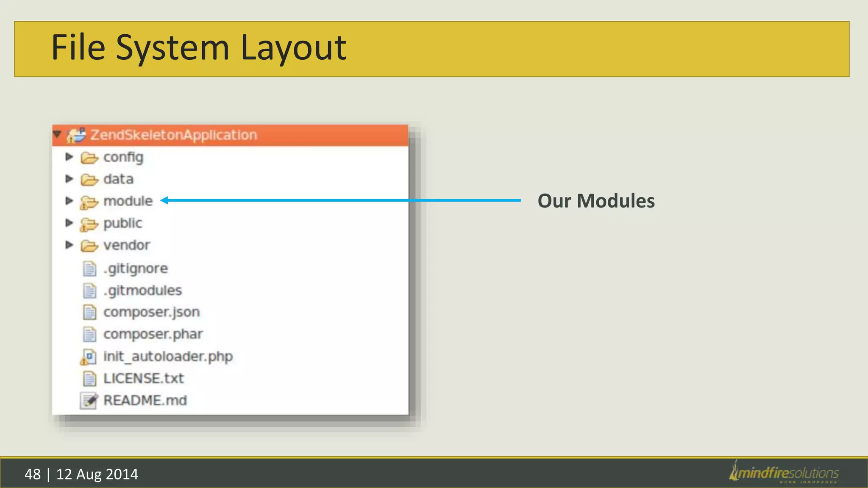Select the vendor folder label
The image size is (868, 488).
point(127,245)
